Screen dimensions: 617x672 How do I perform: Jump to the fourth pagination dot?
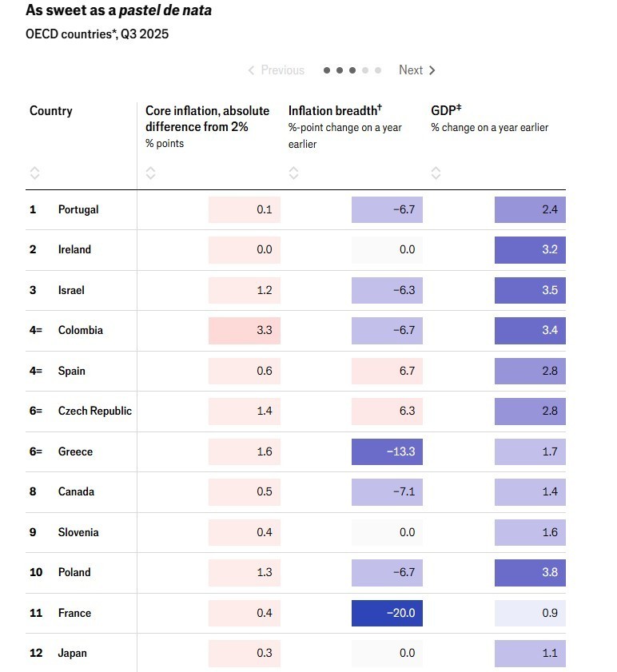click(x=365, y=70)
